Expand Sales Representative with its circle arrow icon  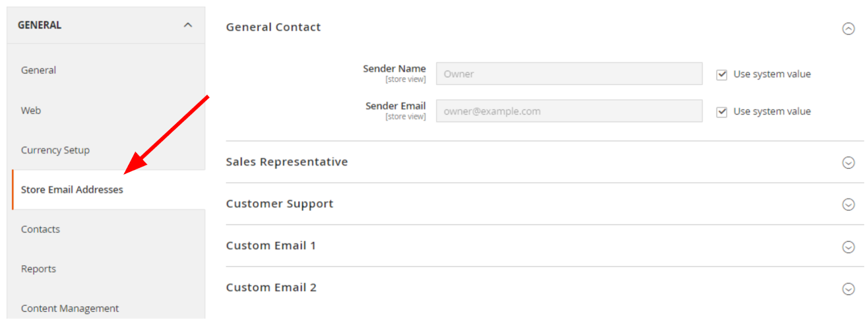pyautogui.click(x=848, y=163)
